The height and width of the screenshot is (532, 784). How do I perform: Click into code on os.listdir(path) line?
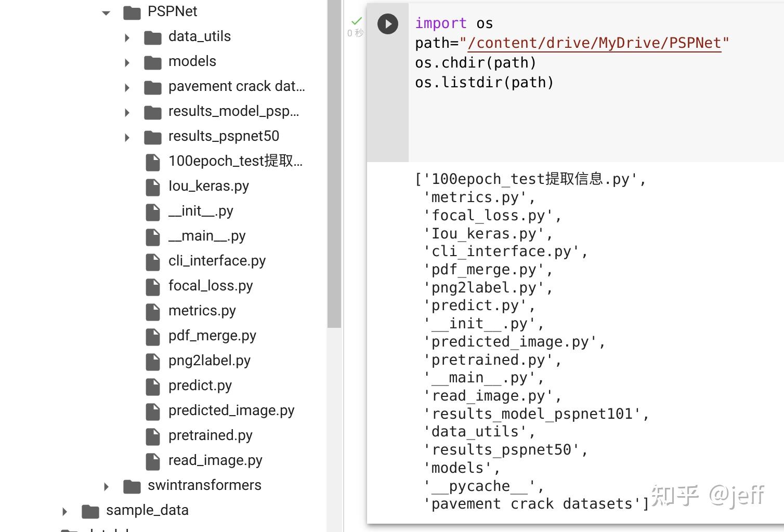(484, 83)
